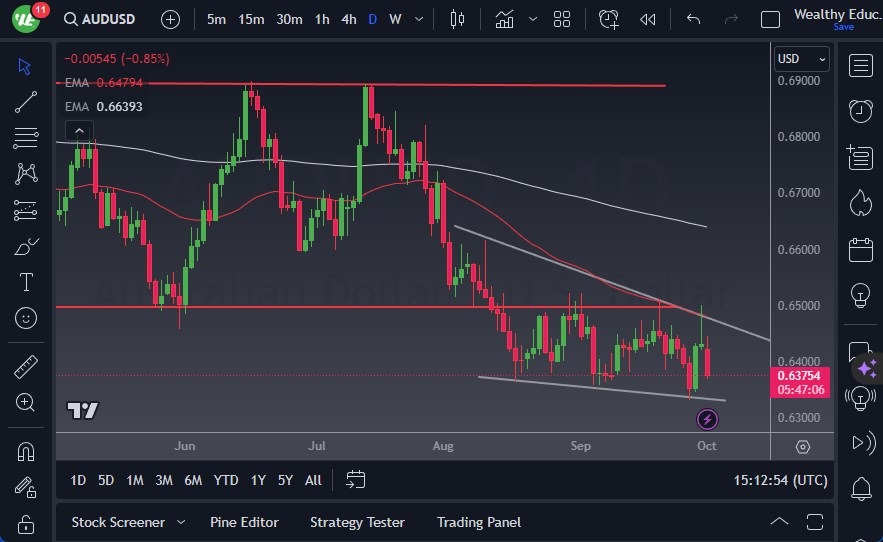
Task: Select the 4h timeframe button
Action: tap(348, 19)
